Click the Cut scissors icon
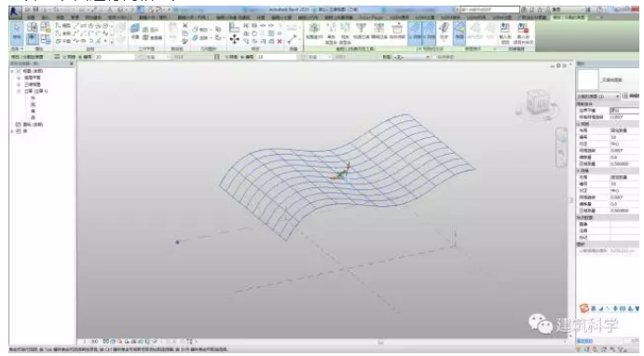This screenshot has width=644, height=356. click(185, 25)
